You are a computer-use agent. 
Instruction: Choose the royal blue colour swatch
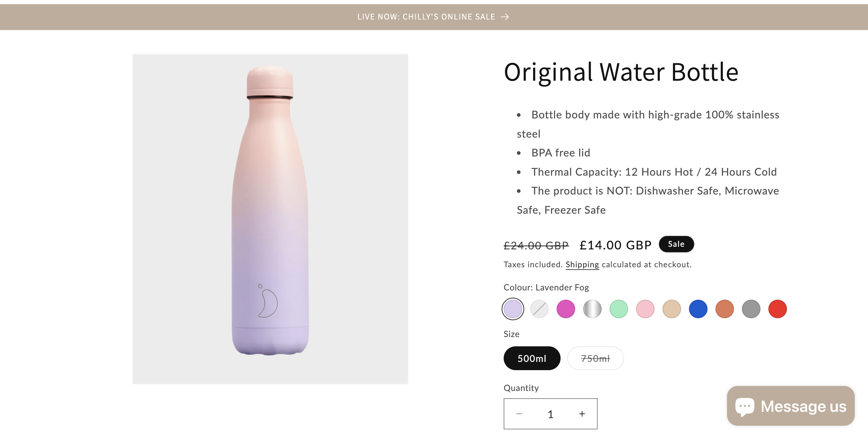(x=698, y=309)
